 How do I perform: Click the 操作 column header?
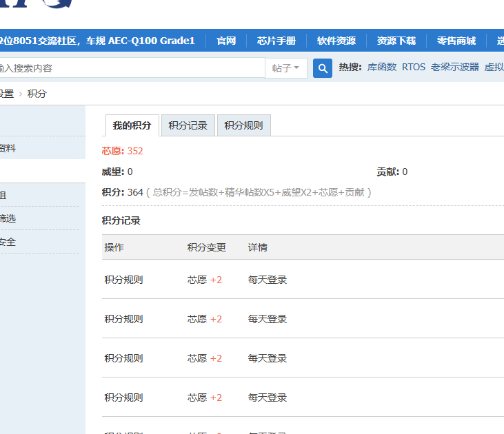(x=114, y=247)
